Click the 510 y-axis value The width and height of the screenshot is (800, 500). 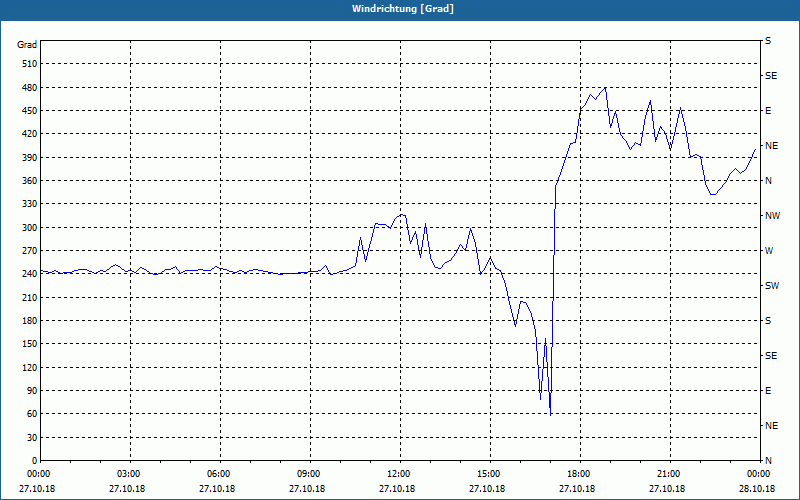(30, 64)
